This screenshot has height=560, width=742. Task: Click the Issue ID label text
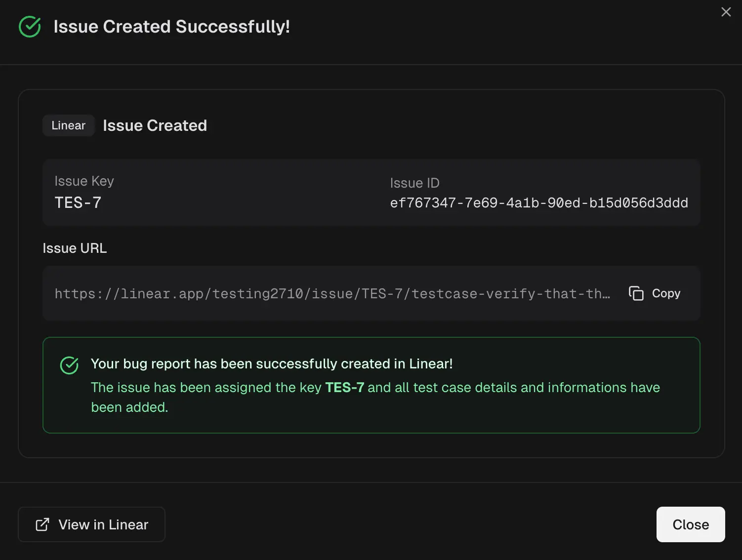click(x=414, y=183)
